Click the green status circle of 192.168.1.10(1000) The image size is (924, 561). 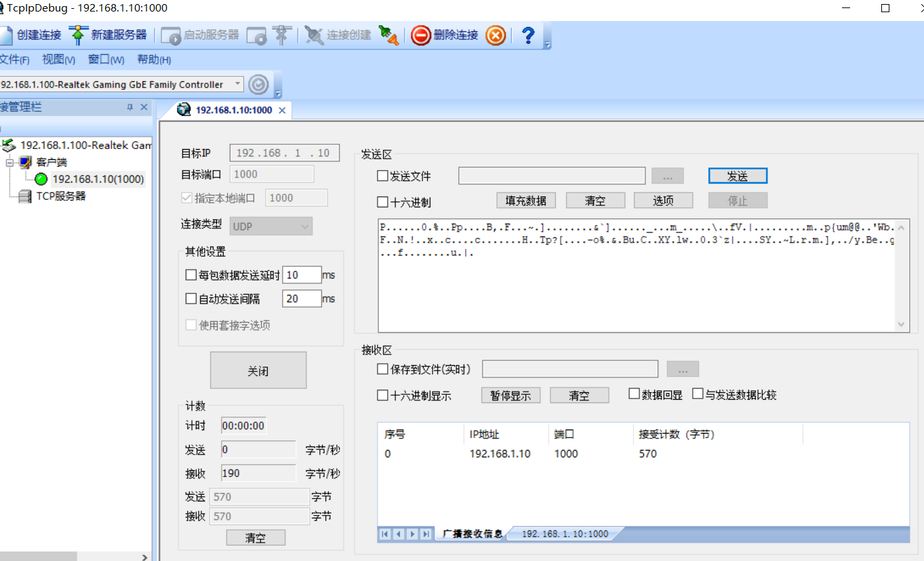[41, 180]
